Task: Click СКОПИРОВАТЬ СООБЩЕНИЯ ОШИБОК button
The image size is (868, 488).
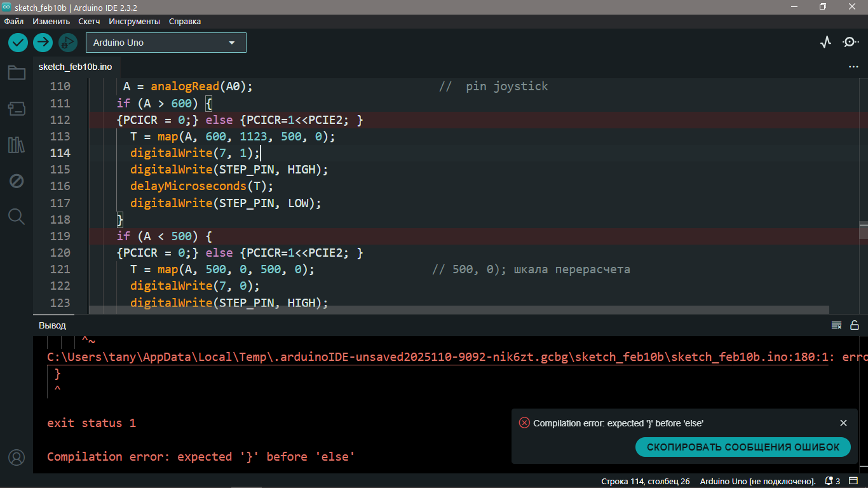Action: tap(743, 447)
